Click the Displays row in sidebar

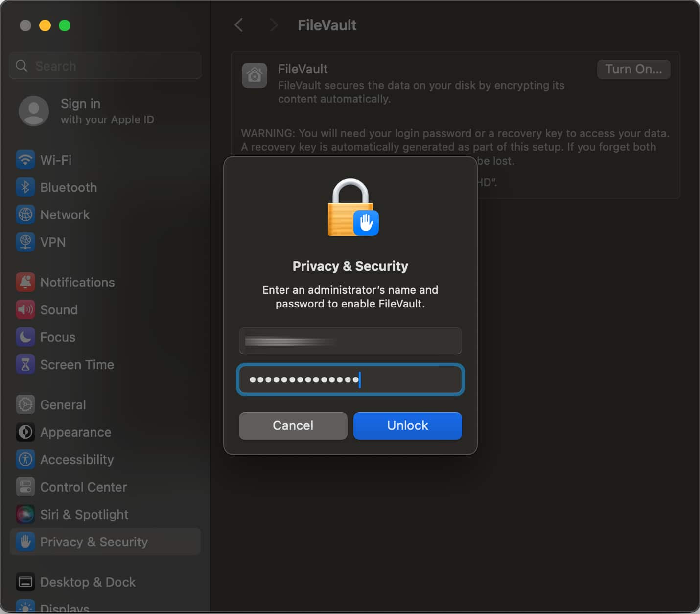pos(105,607)
